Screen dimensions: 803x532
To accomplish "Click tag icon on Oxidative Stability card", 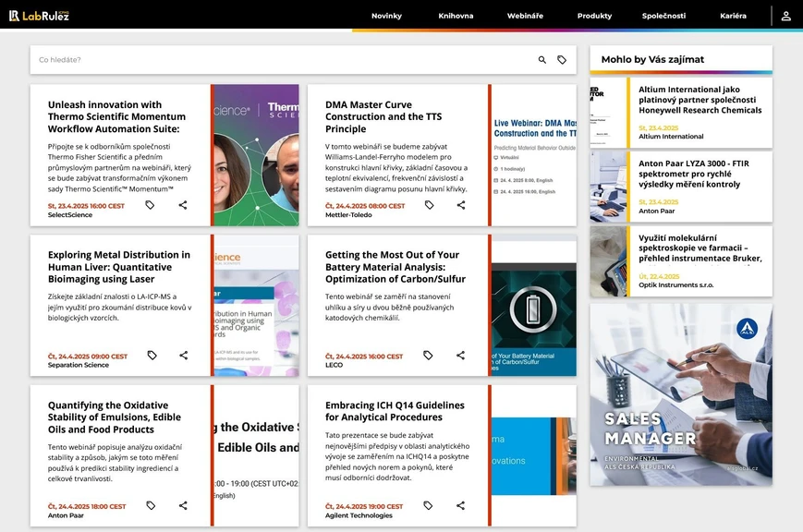I will [x=151, y=505].
